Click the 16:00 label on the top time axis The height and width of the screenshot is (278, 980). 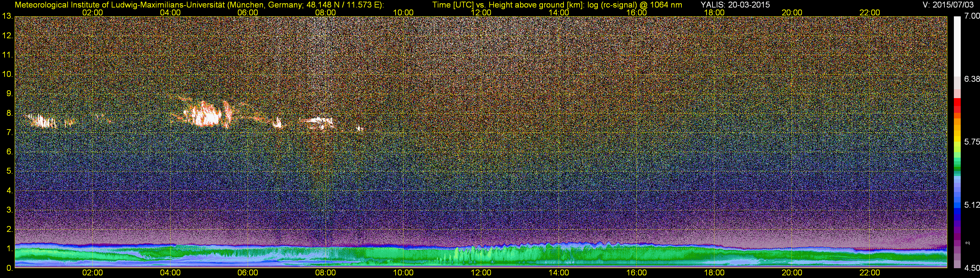(636, 12)
